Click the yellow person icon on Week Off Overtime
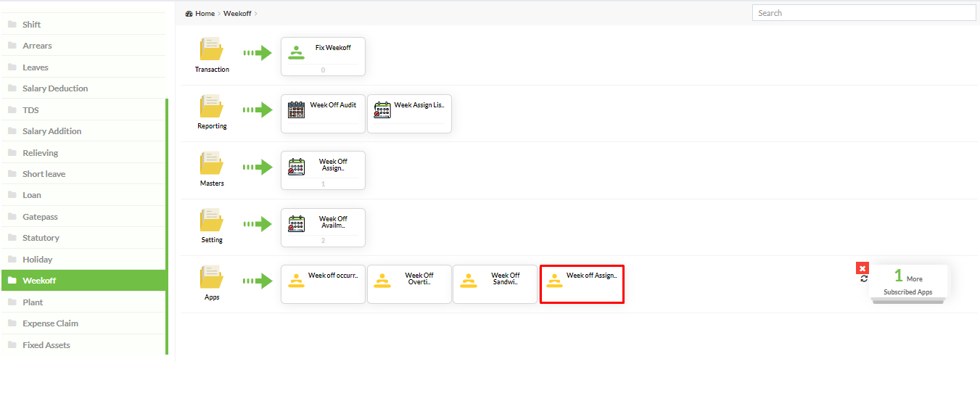980x409 pixels. tap(382, 280)
